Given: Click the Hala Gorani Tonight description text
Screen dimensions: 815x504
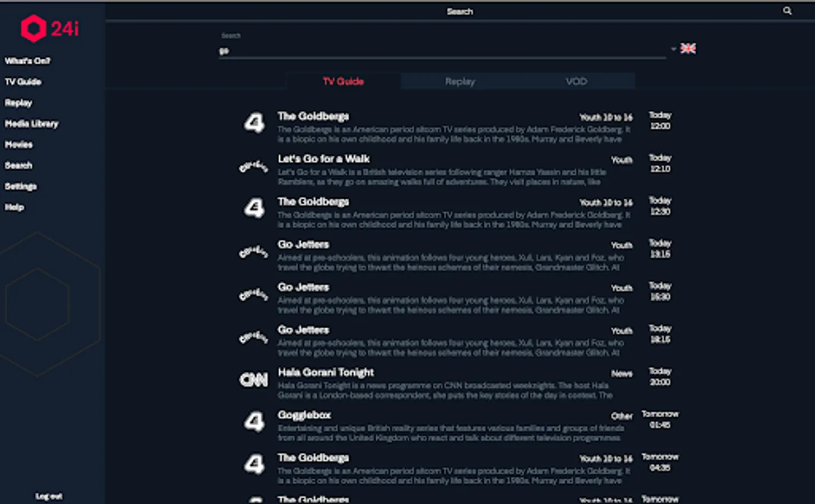Looking at the screenshot, I should tap(445, 390).
